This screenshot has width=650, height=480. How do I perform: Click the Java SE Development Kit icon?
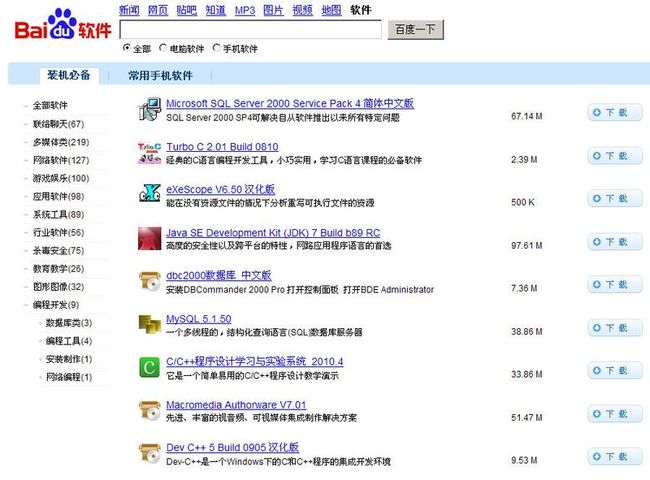[x=149, y=238]
